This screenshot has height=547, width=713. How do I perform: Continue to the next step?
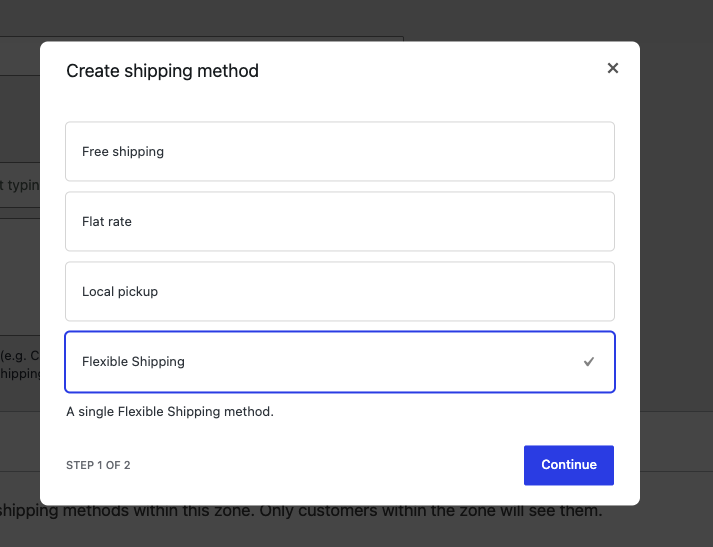pyautogui.click(x=568, y=465)
